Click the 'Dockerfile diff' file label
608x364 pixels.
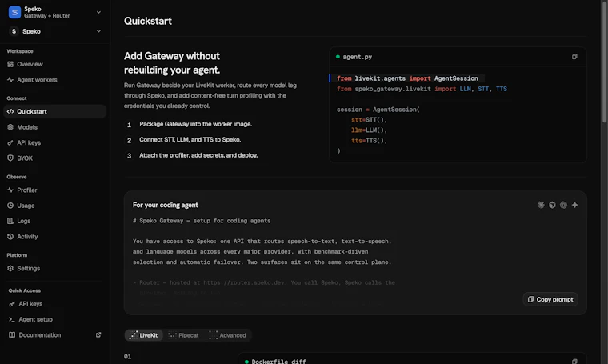[278, 362]
